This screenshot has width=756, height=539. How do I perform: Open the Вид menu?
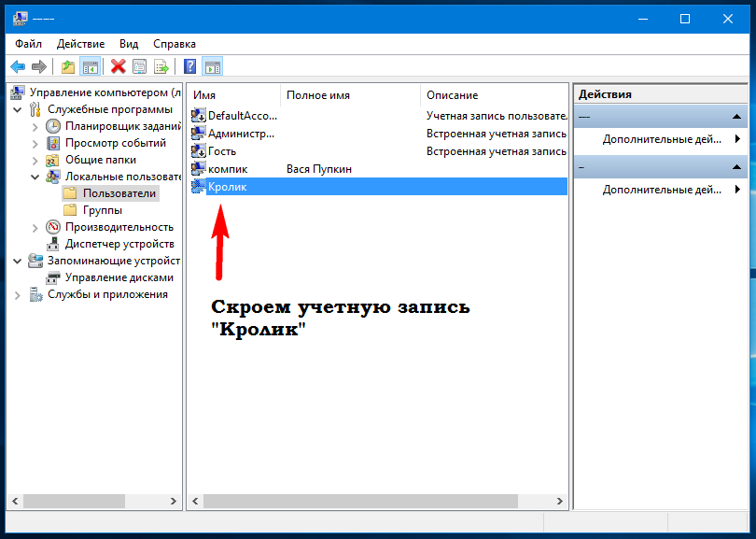[x=129, y=44]
